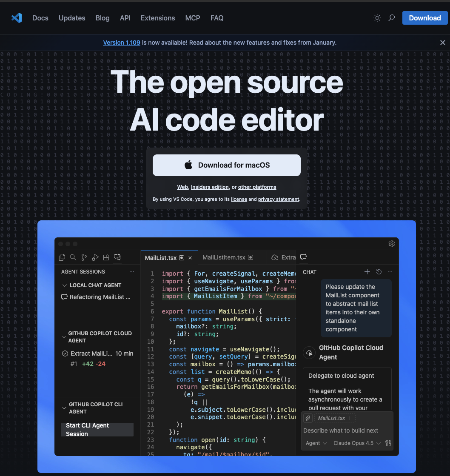Open the site search magnifier icon
This screenshot has height=476, width=450.
pos(392,18)
